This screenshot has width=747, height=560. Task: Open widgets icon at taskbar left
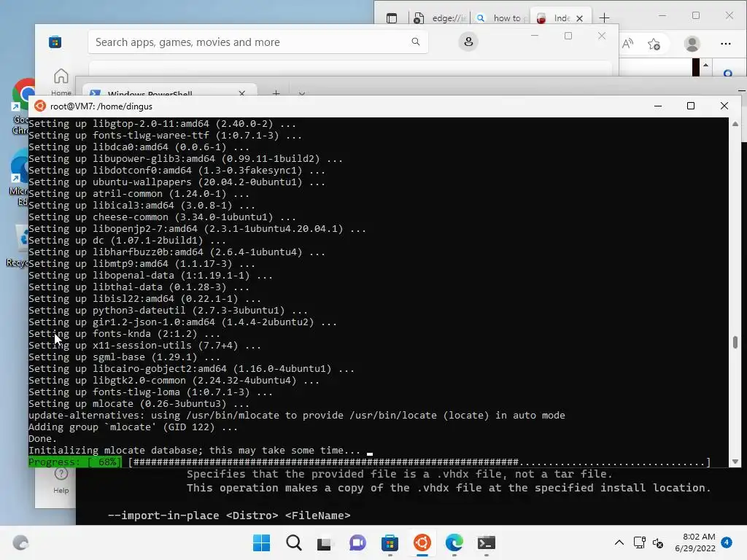click(x=20, y=542)
